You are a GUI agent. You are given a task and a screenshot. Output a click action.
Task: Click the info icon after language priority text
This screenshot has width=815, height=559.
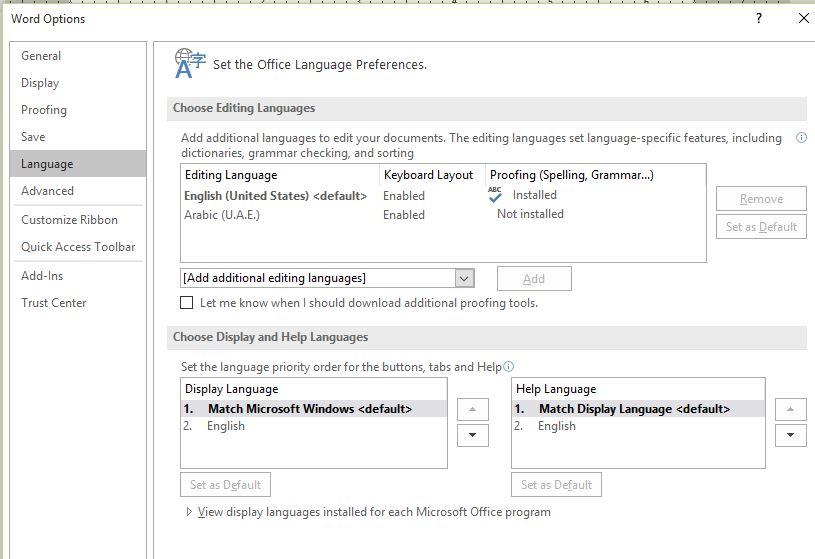point(509,367)
